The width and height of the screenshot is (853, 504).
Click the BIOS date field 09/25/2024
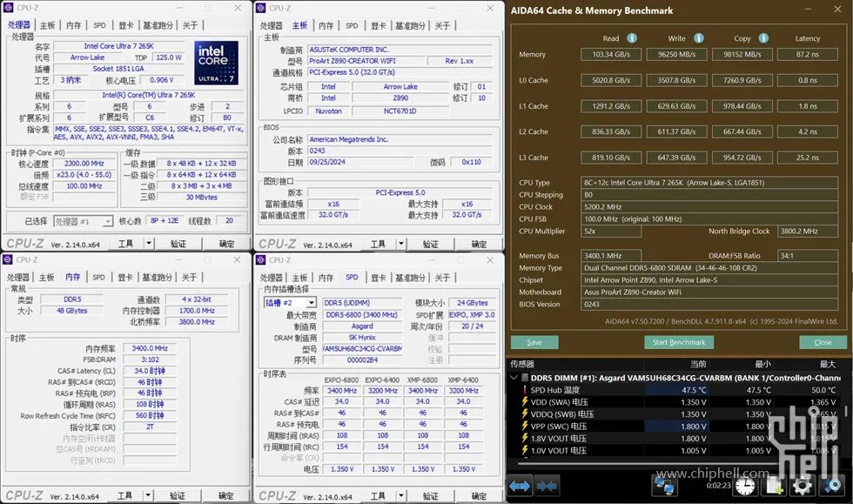click(x=360, y=162)
